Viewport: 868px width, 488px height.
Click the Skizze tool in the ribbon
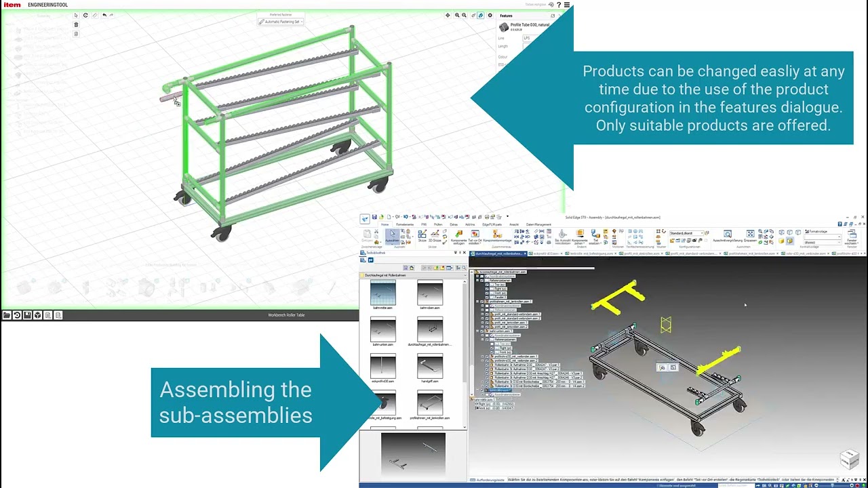click(x=422, y=236)
